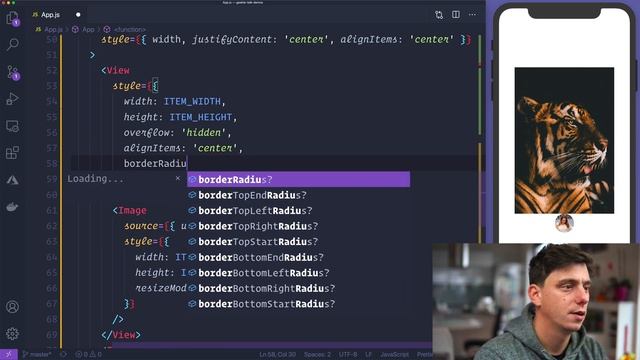Open the Accounts menu icon
The width and height of the screenshot is (640, 360).
[12, 307]
